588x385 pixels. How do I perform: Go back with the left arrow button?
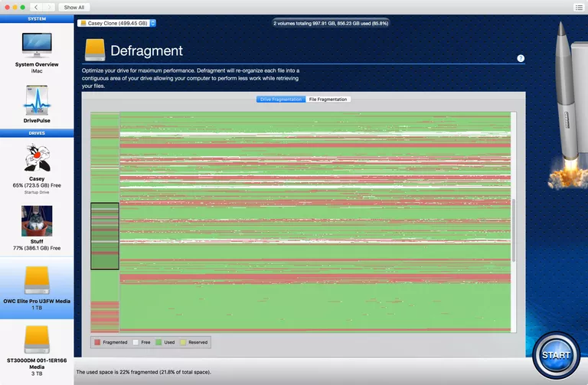coord(36,7)
